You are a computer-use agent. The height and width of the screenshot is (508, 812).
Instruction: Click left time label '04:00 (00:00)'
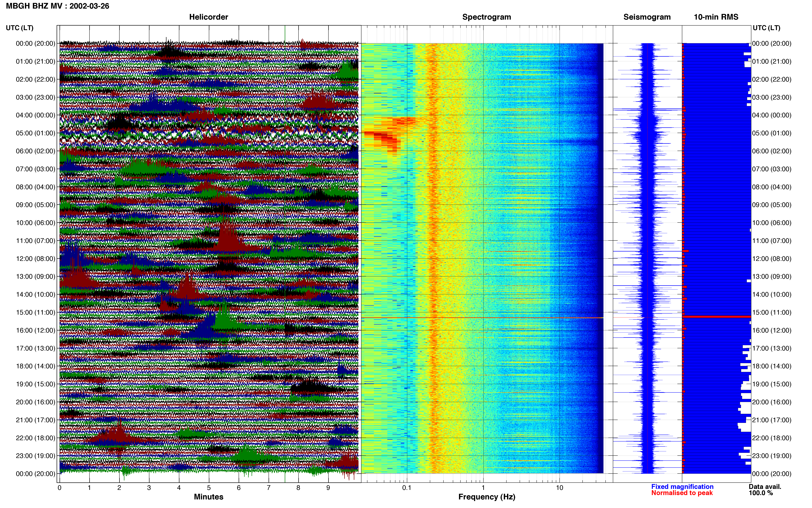pyautogui.click(x=36, y=115)
